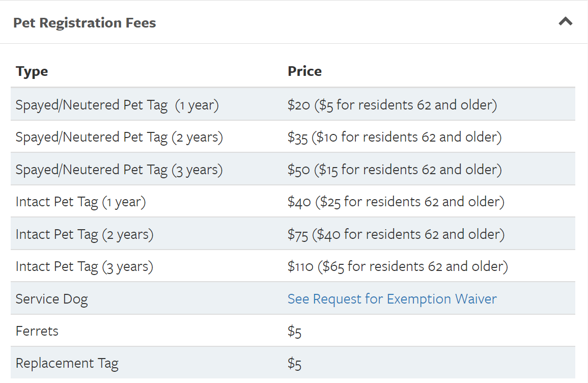
Task: Click the Ferrets row label
Action: [37, 331]
